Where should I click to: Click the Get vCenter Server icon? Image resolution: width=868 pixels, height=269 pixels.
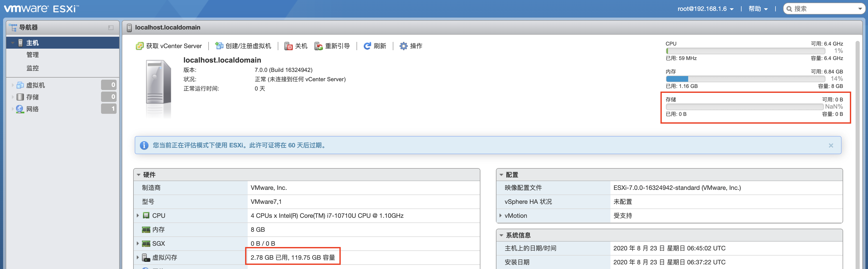click(x=139, y=46)
